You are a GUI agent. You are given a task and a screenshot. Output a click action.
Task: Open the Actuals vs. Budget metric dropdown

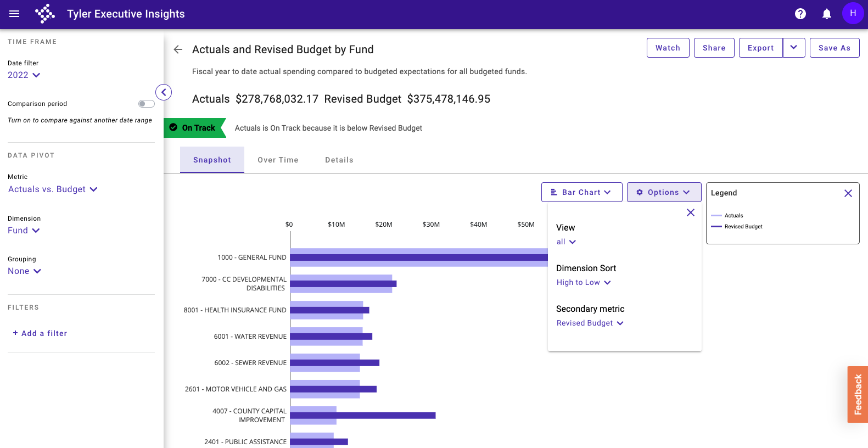pos(53,189)
